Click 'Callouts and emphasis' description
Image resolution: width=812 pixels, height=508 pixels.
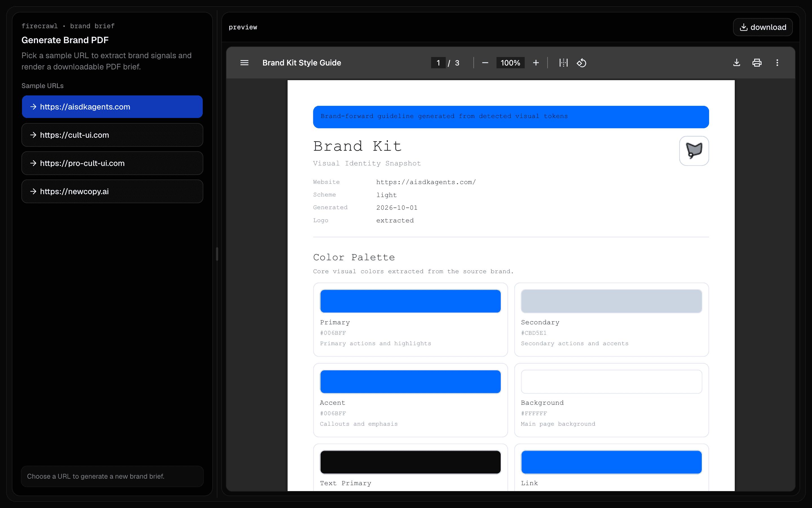359,424
